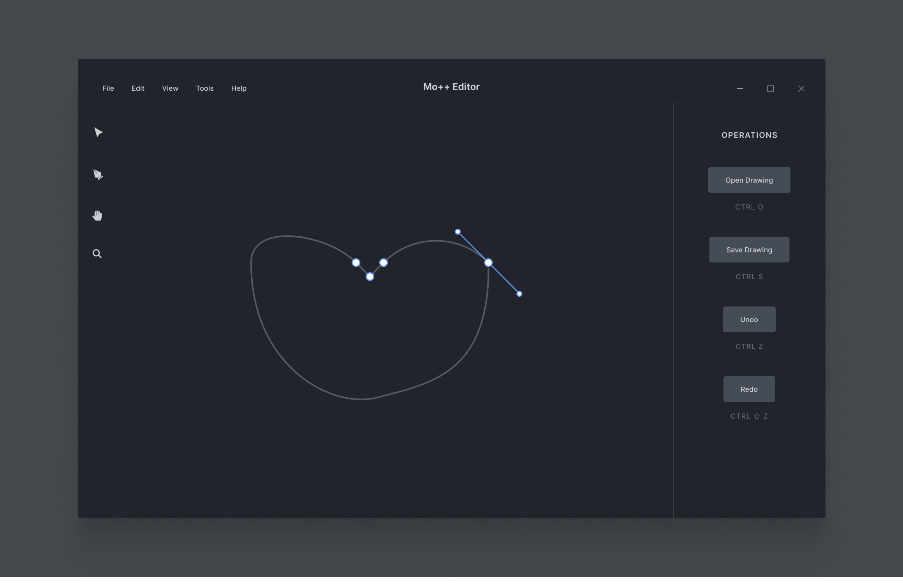Activate the Hand pan tool

click(97, 215)
